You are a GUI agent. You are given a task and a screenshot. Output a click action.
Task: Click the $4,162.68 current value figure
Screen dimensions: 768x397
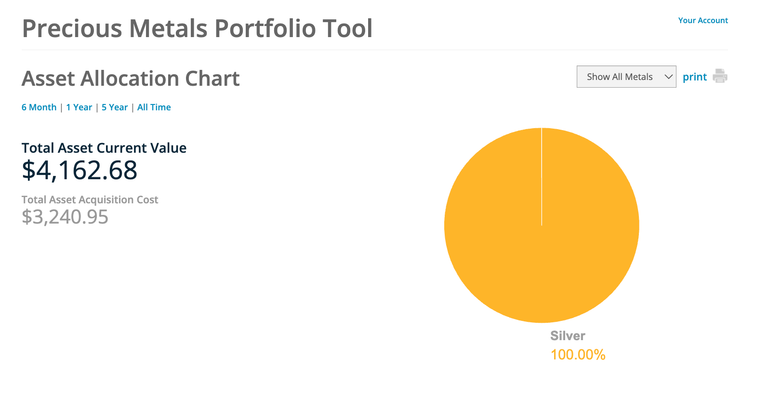point(79,170)
